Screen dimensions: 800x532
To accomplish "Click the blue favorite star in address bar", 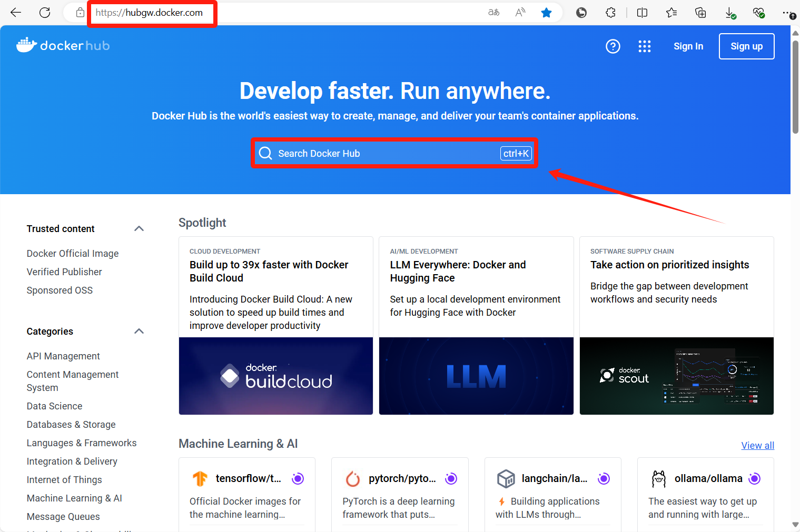I will tap(546, 13).
